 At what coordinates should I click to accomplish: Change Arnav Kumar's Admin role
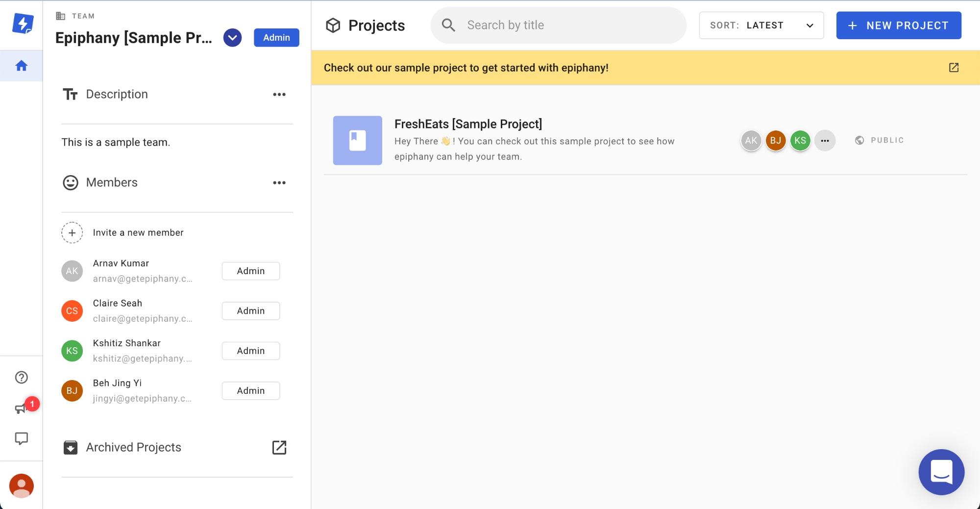[251, 271]
